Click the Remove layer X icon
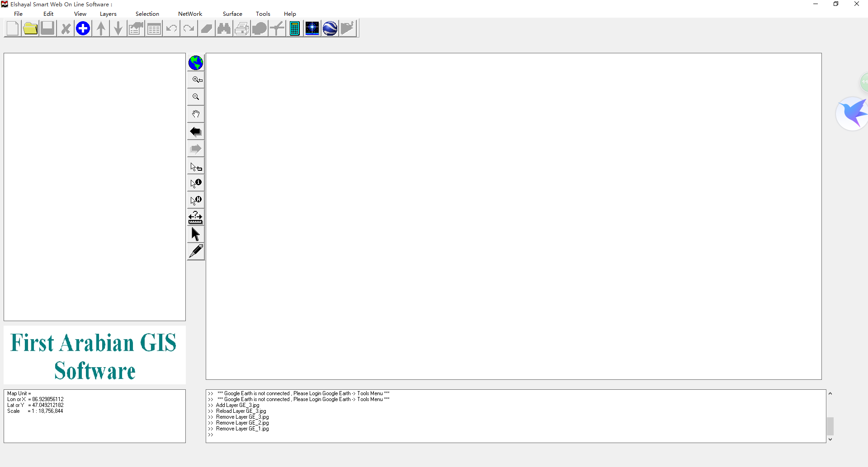 click(x=66, y=28)
